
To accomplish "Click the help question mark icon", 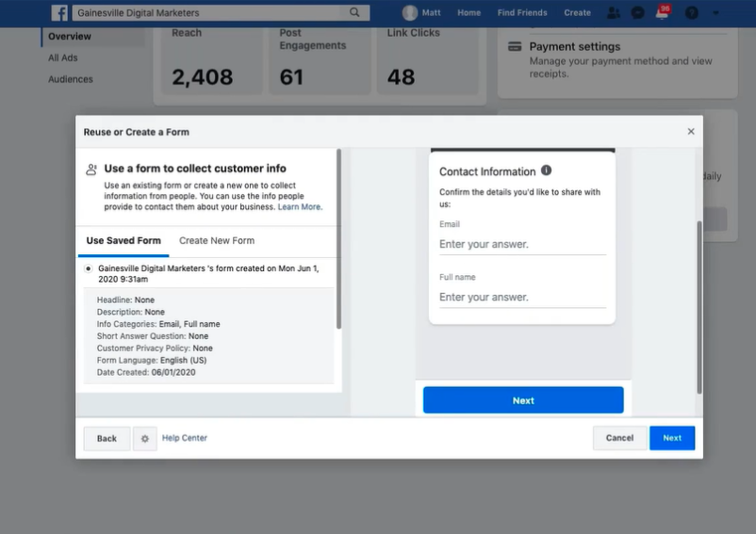I will point(692,13).
